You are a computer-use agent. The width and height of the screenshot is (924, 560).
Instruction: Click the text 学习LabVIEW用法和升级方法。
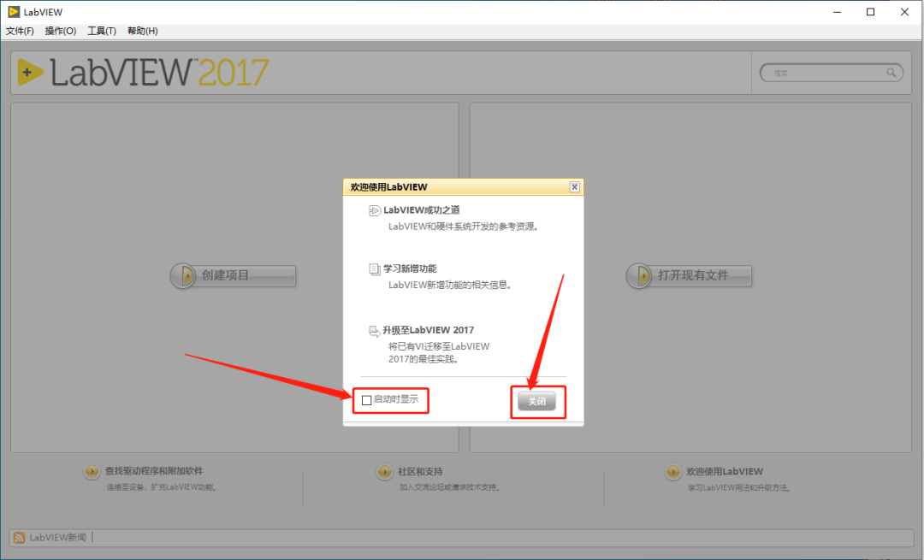[739, 488]
